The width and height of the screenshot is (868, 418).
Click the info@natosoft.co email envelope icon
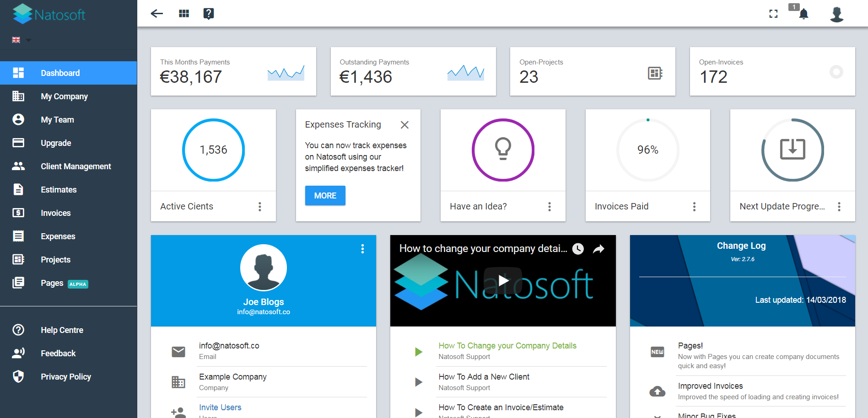tap(178, 351)
